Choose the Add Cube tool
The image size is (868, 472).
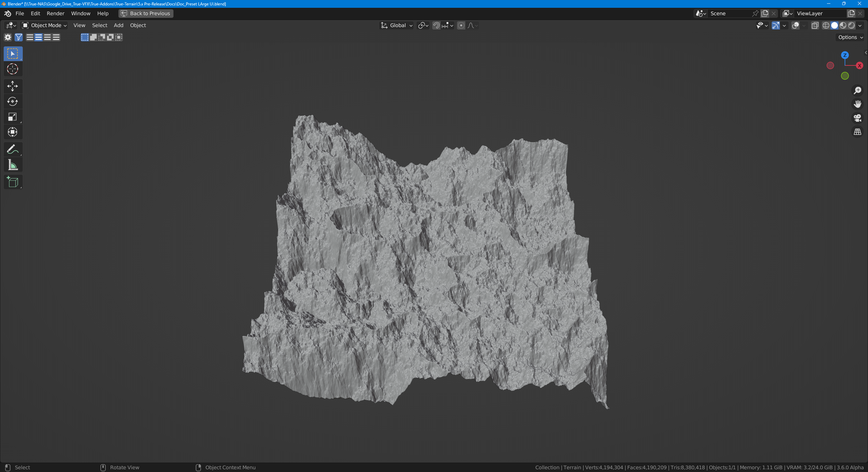click(x=13, y=182)
